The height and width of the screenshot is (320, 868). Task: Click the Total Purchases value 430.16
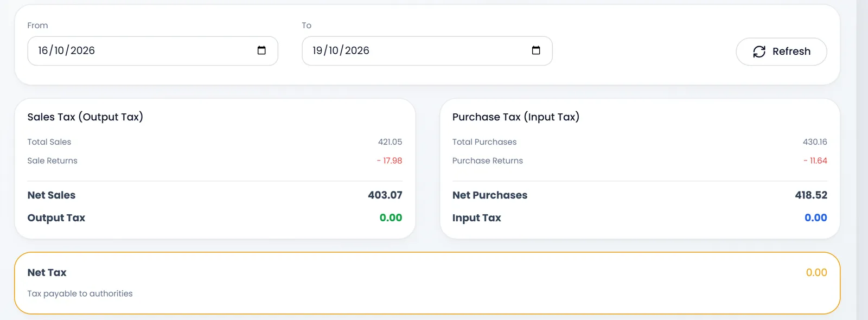pyautogui.click(x=815, y=142)
